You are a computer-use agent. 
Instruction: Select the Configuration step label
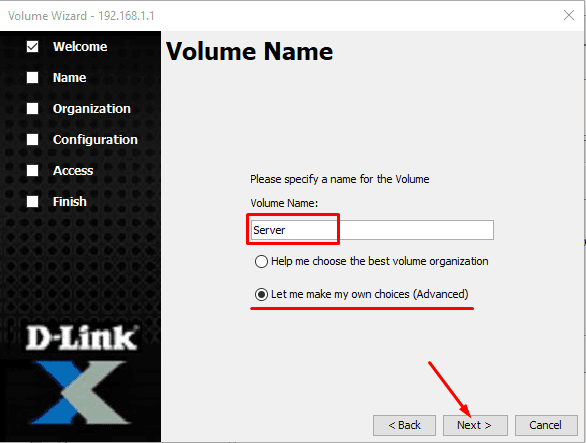point(95,139)
